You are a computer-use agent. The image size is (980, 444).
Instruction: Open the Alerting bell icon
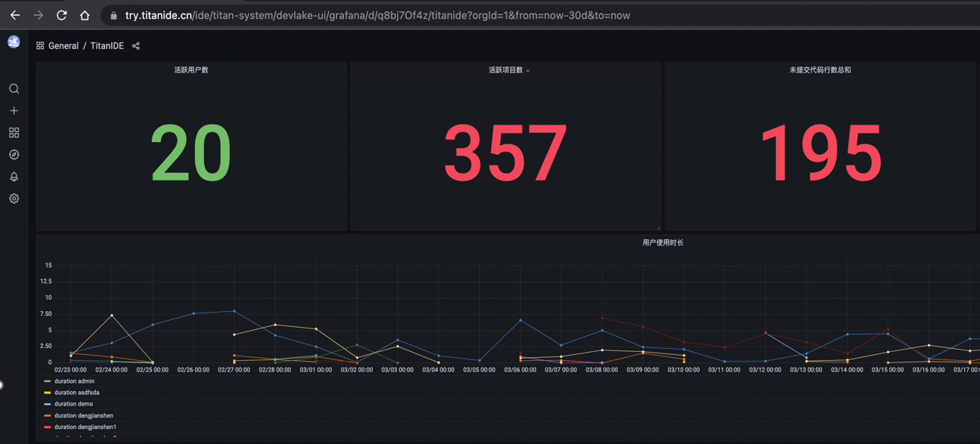coord(14,177)
